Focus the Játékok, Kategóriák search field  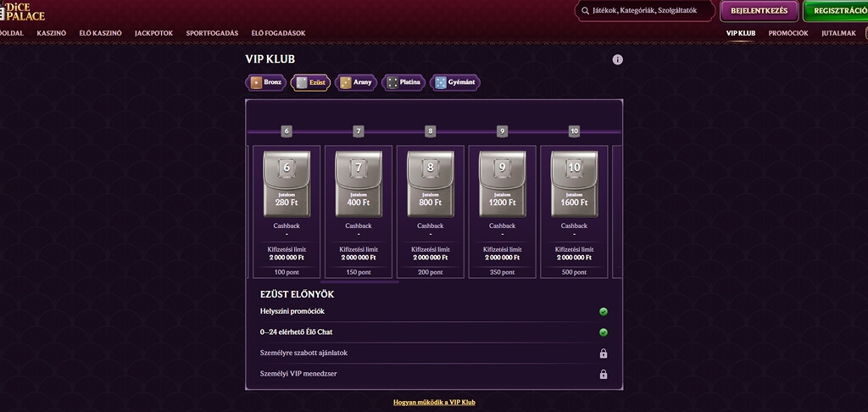tap(645, 10)
